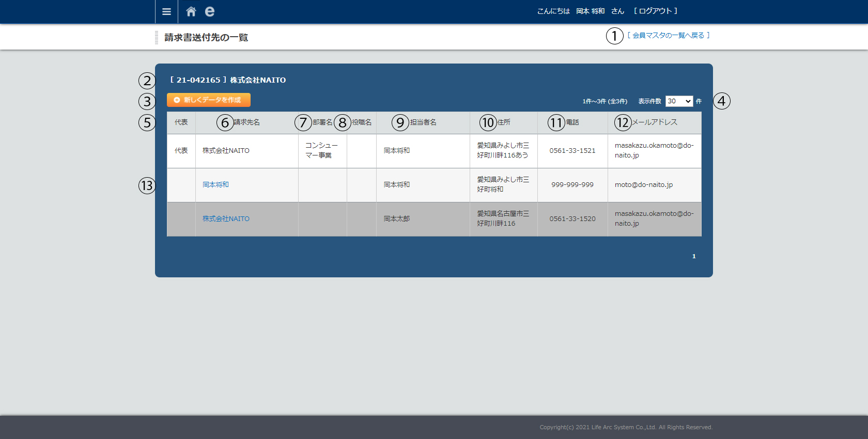Image resolution: width=868 pixels, height=439 pixels.
Task: Click the 部署名 column header
Action: coord(322,122)
